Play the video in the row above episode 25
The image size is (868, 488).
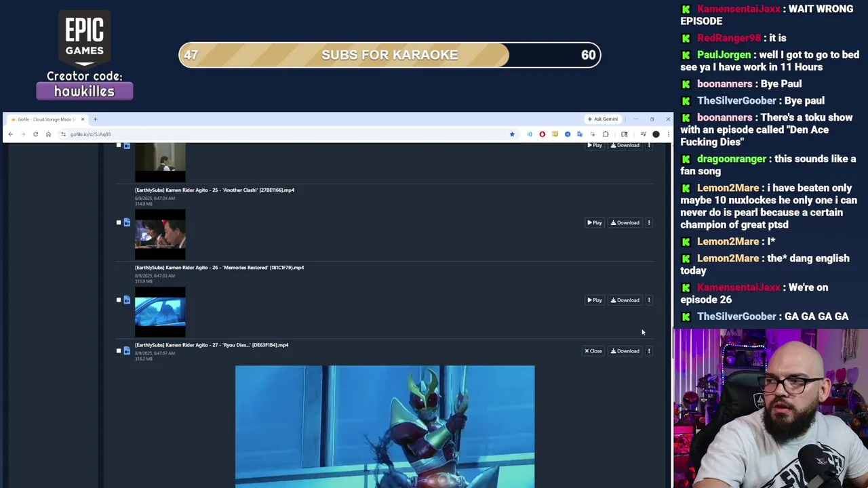coord(595,145)
